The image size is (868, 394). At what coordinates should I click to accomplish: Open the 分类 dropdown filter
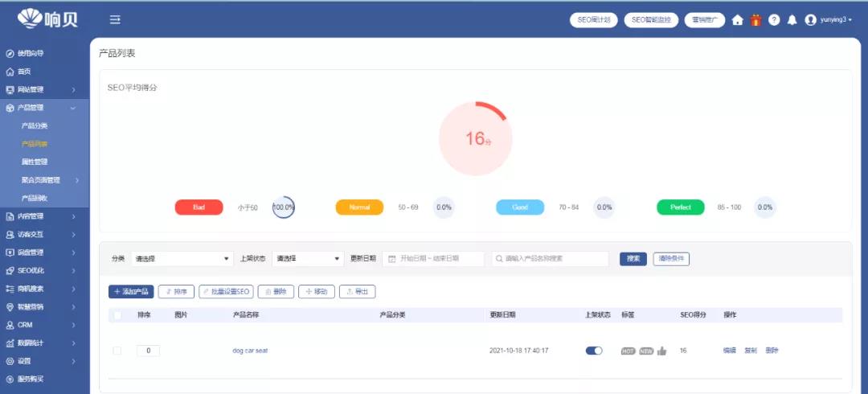pyautogui.click(x=182, y=259)
